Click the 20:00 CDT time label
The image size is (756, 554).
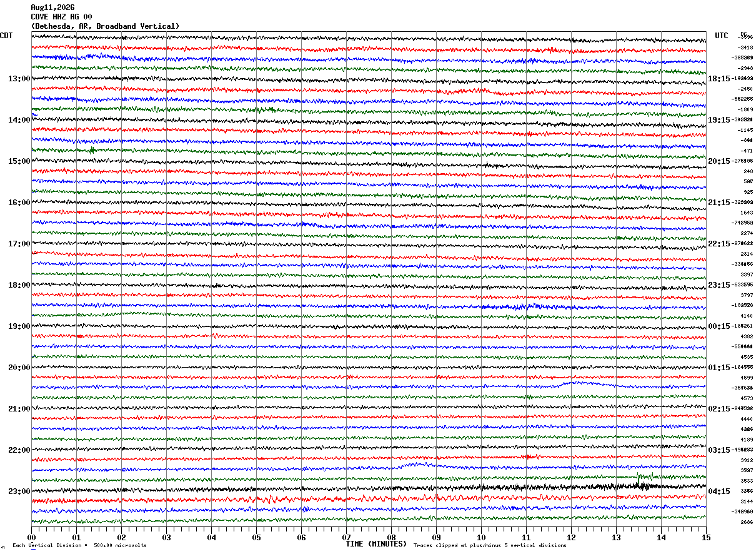pos(19,368)
